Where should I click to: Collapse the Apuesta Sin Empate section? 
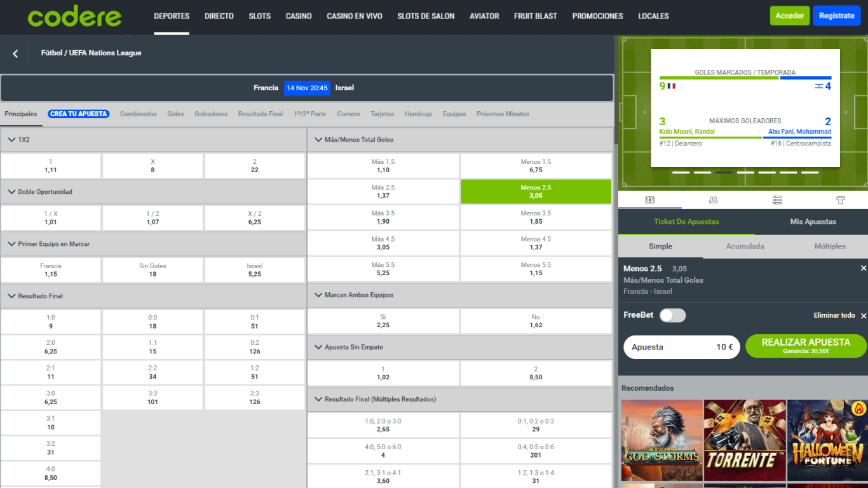(459, 347)
